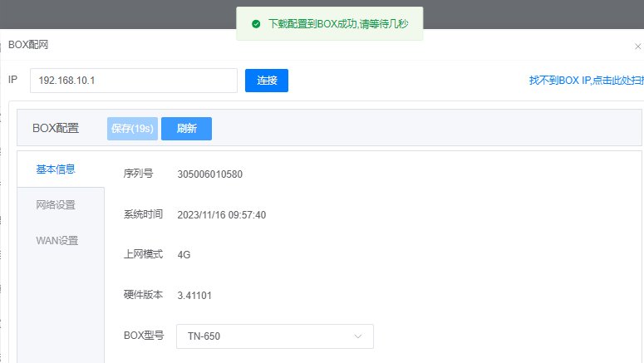The height and width of the screenshot is (363, 644).
Task: Click the IP address input field
Action: [x=134, y=81]
